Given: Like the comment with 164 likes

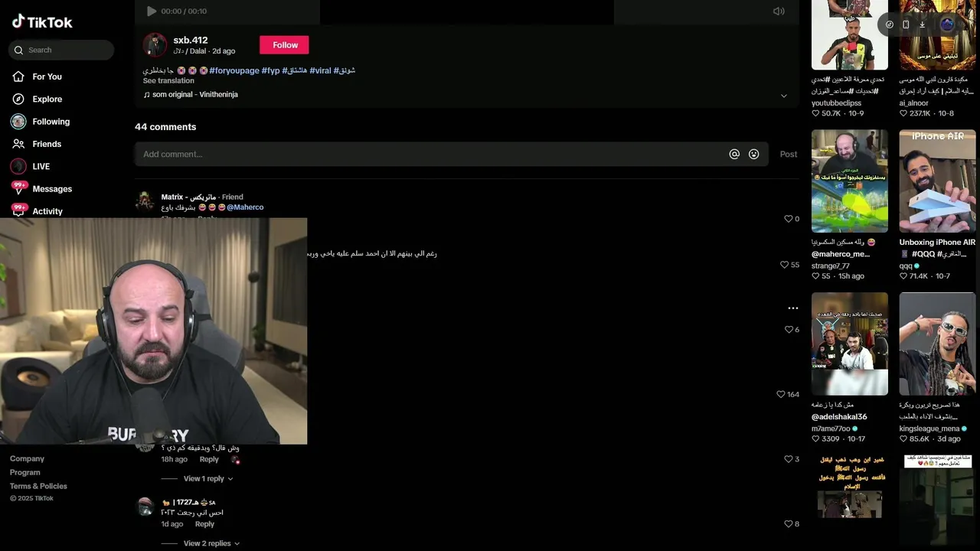Looking at the screenshot, I should click(x=780, y=395).
